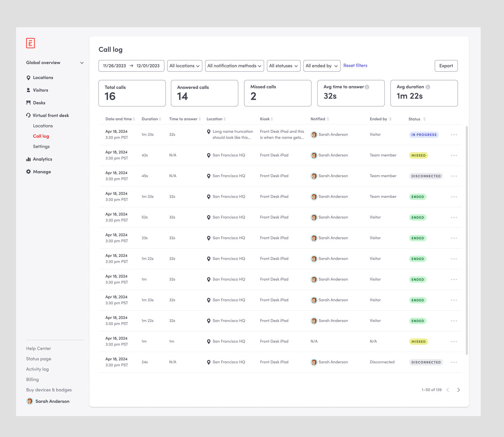
Task: Open Locations via the pin icon in sidebar
Action: coord(28,78)
